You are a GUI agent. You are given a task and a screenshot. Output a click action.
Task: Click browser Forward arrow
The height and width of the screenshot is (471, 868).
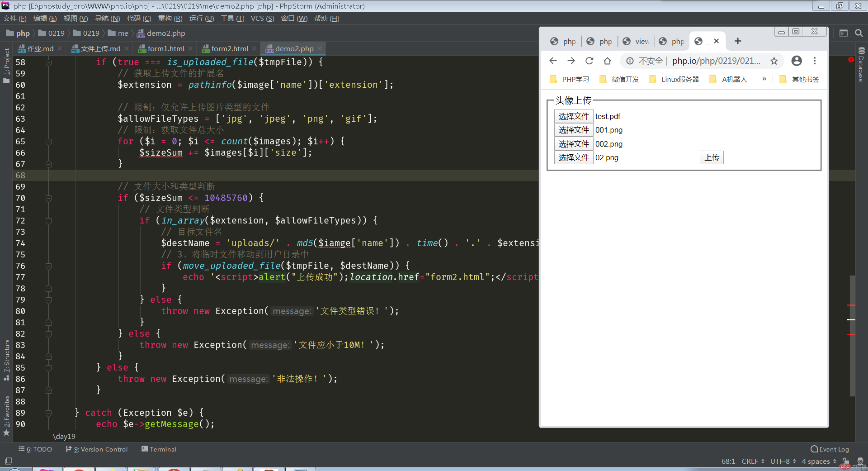(571, 61)
